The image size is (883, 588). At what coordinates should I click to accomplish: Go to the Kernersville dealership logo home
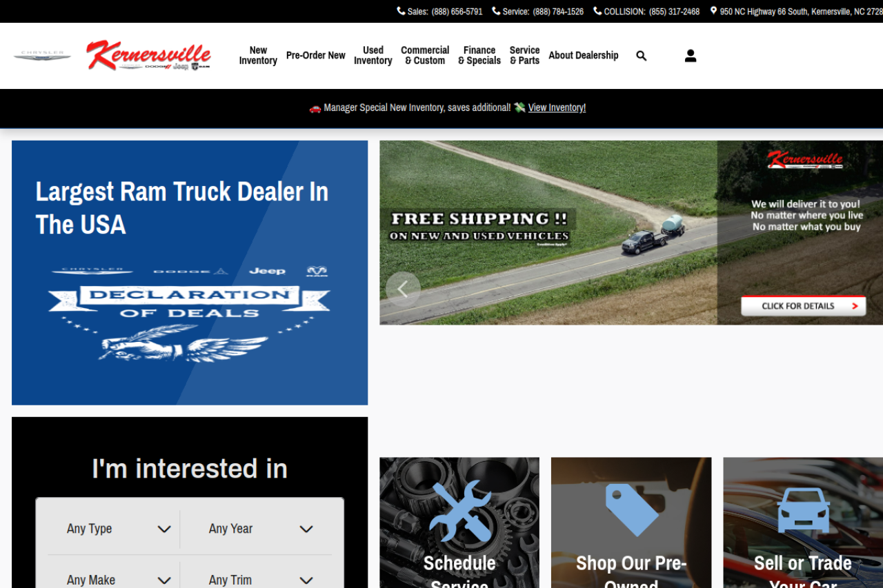pyautogui.click(x=148, y=55)
